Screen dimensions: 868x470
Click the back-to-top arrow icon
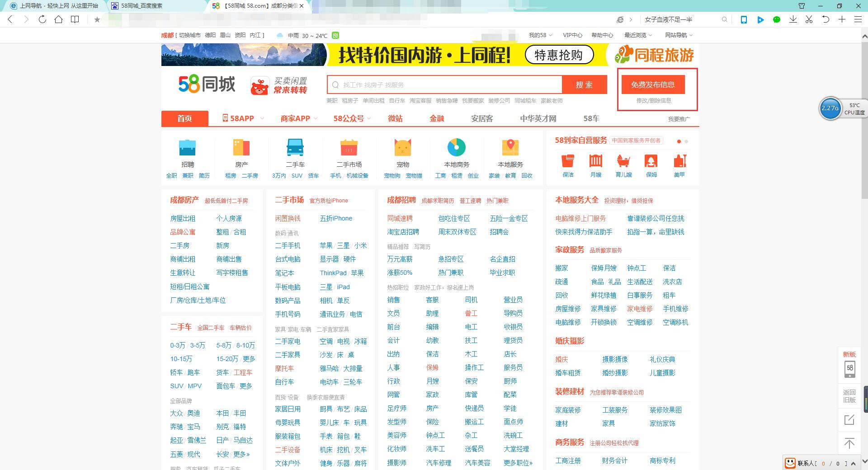pyautogui.click(x=849, y=443)
